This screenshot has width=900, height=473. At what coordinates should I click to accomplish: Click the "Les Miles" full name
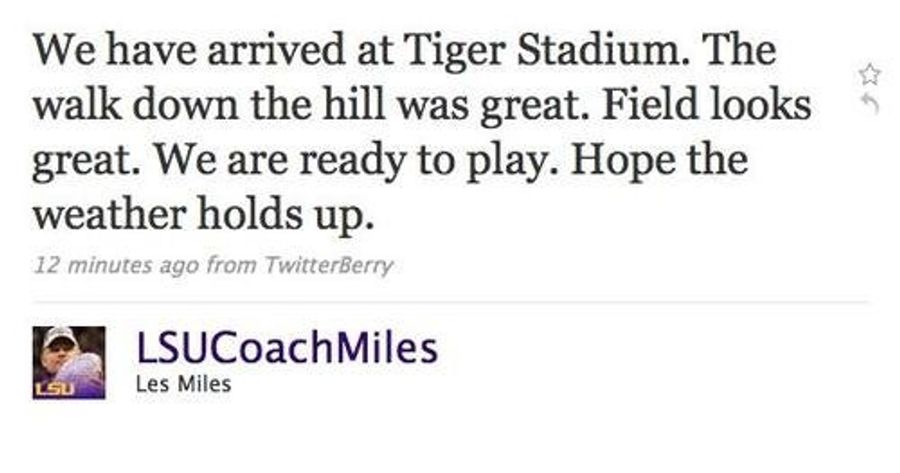[183, 384]
